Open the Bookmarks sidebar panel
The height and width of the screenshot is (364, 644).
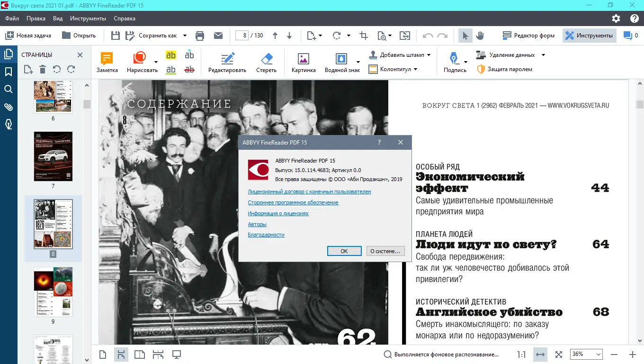click(x=9, y=72)
